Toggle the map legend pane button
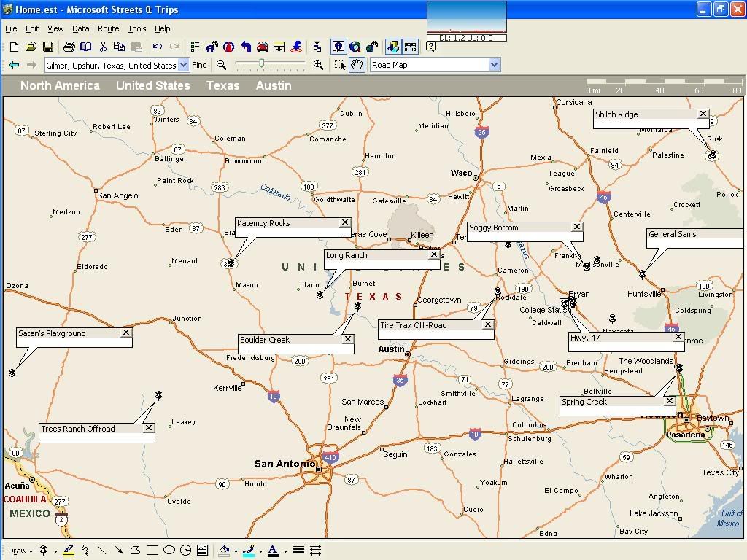Screen dimensions: 747x560 click(x=393, y=47)
